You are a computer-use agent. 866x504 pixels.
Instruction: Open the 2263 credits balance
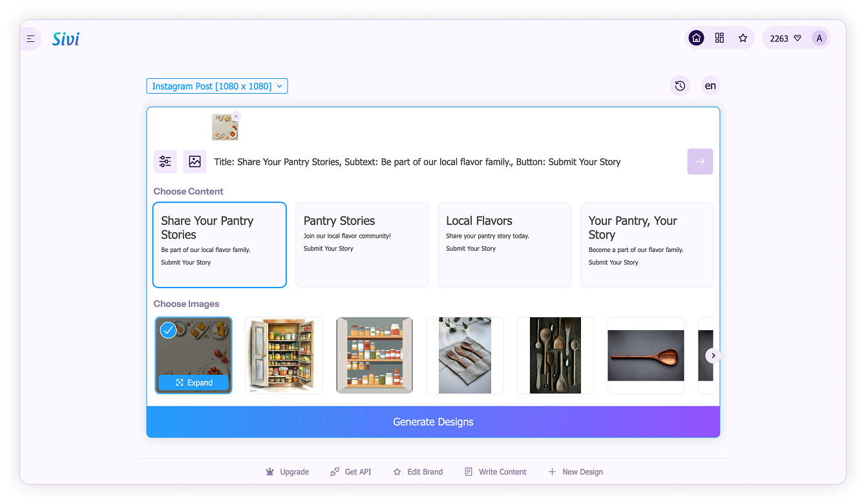pos(785,38)
